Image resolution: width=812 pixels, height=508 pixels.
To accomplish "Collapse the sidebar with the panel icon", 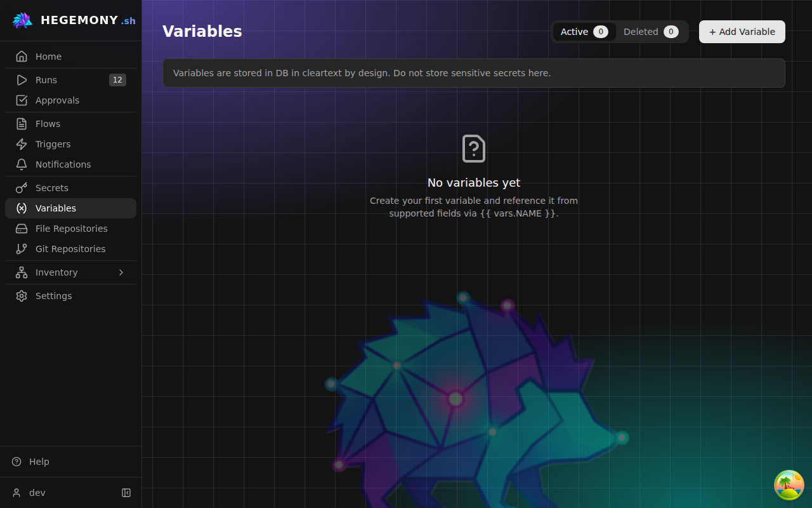I will [x=126, y=493].
